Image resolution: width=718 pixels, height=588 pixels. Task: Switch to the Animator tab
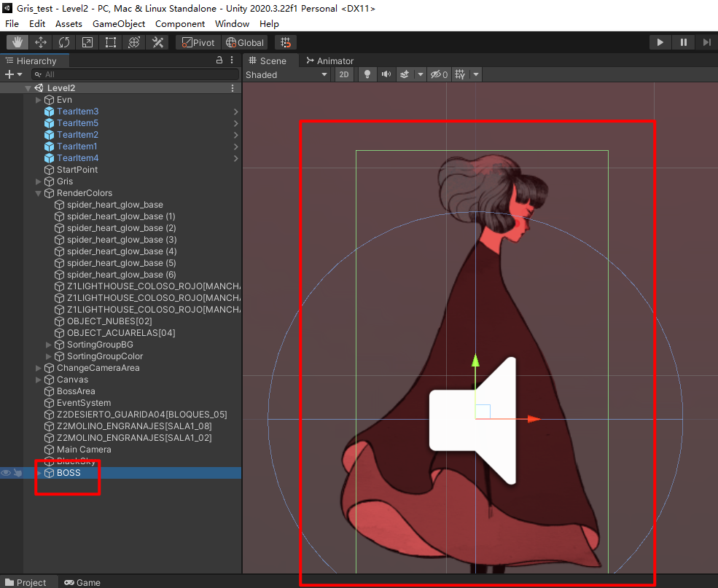[330, 60]
